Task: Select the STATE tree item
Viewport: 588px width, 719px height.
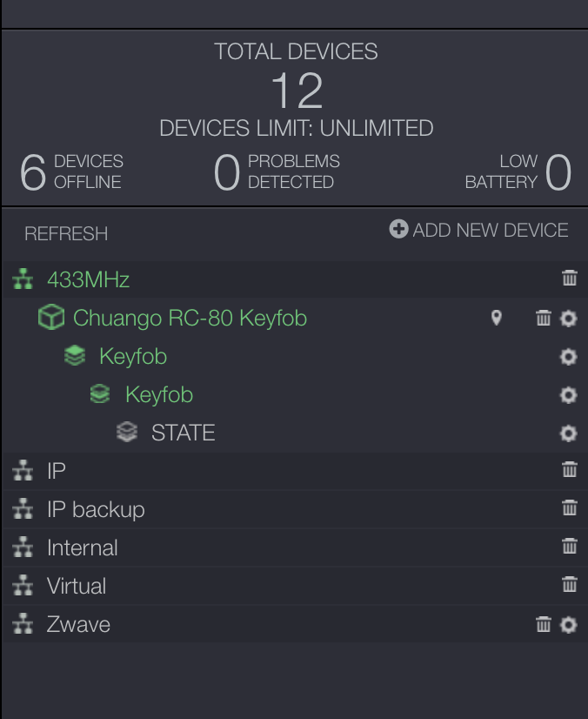Action: pyautogui.click(x=183, y=433)
